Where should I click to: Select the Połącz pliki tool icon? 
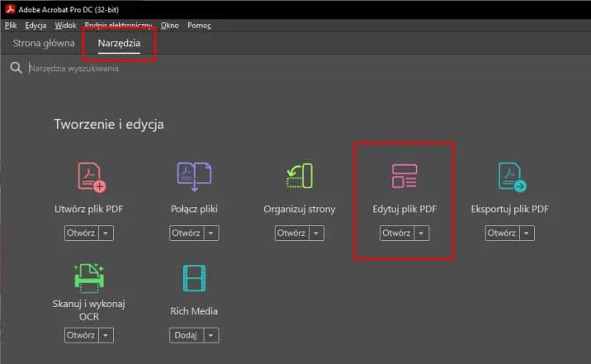point(194,175)
